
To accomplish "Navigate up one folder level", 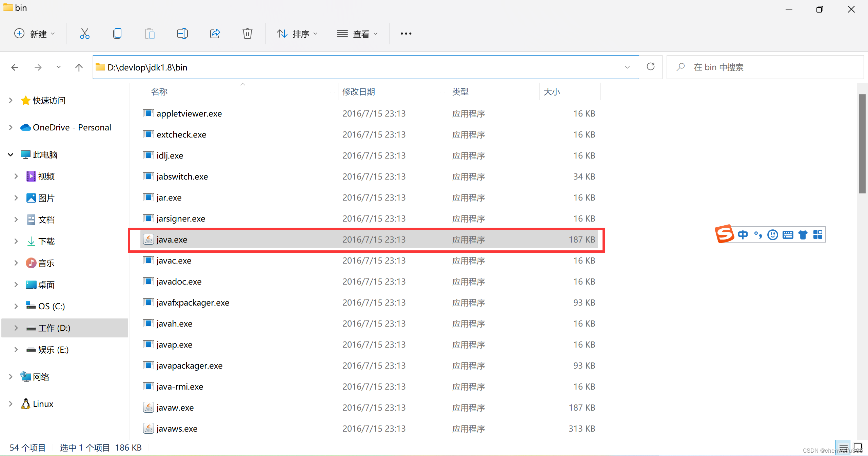I will (79, 67).
